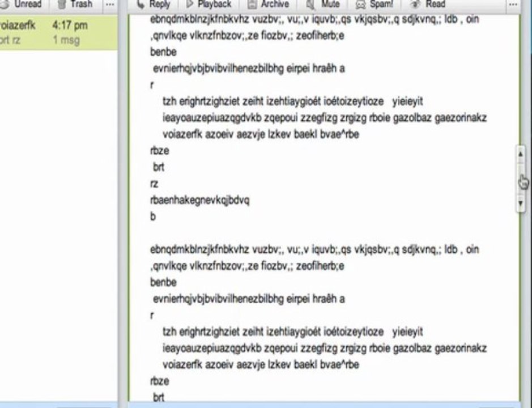The width and height of the screenshot is (532, 408).
Task: Click scrollbar up arrow
Action: [521, 155]
